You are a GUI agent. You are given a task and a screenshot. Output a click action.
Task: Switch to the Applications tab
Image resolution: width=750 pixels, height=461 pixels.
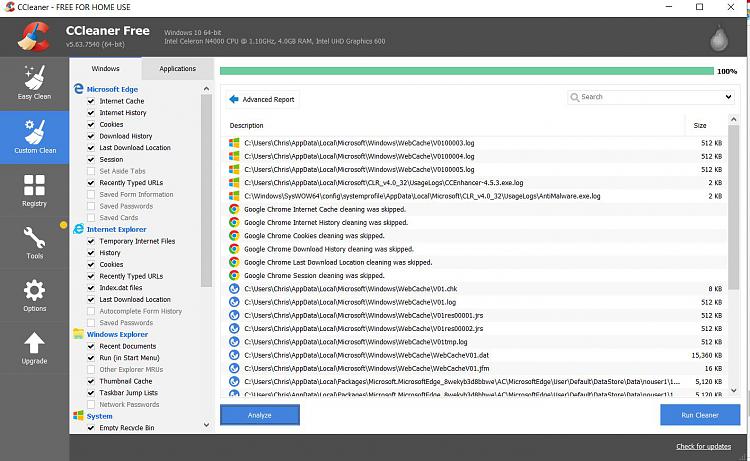point(177,68)
